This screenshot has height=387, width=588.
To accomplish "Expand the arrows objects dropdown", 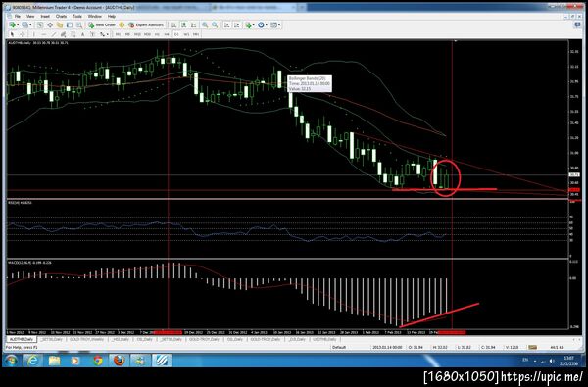I will click(x=107, y=34).
